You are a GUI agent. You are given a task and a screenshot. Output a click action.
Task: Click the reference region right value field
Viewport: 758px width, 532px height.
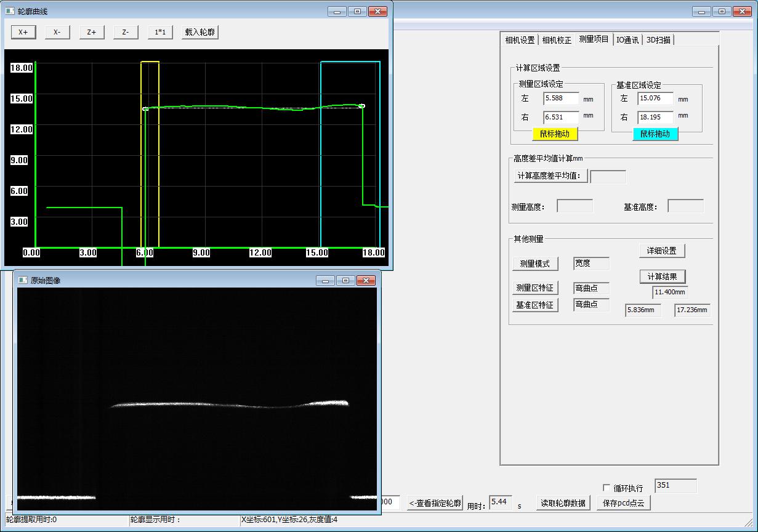click(x=655, y=116)
